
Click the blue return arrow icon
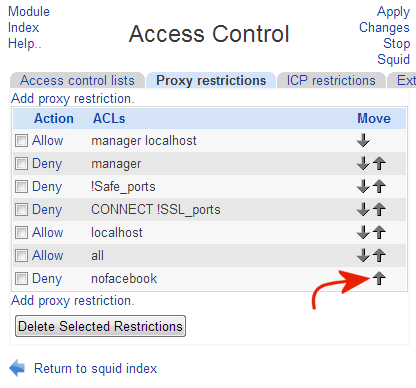17,368
